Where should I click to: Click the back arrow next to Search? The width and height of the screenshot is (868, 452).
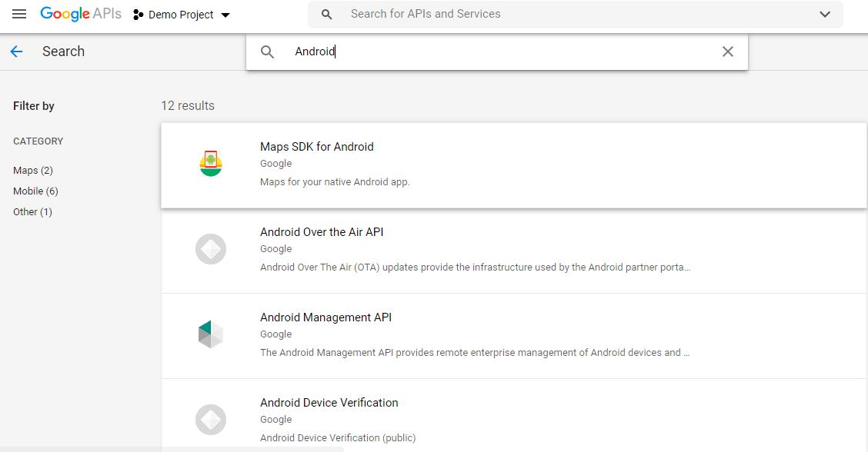(x=16, y=52)
